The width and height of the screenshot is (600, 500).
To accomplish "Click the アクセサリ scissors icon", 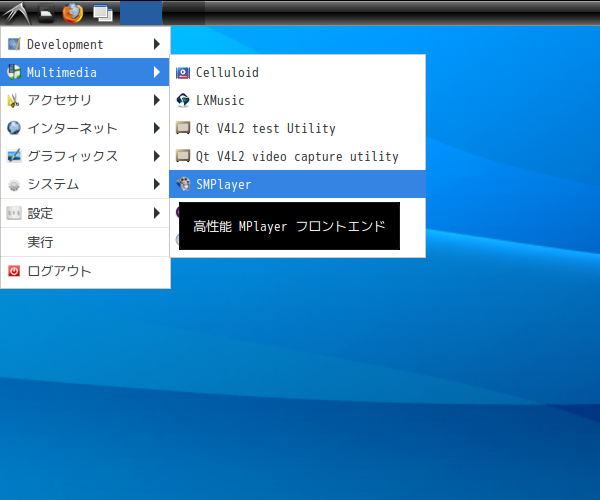I will (x=14, y=100).
